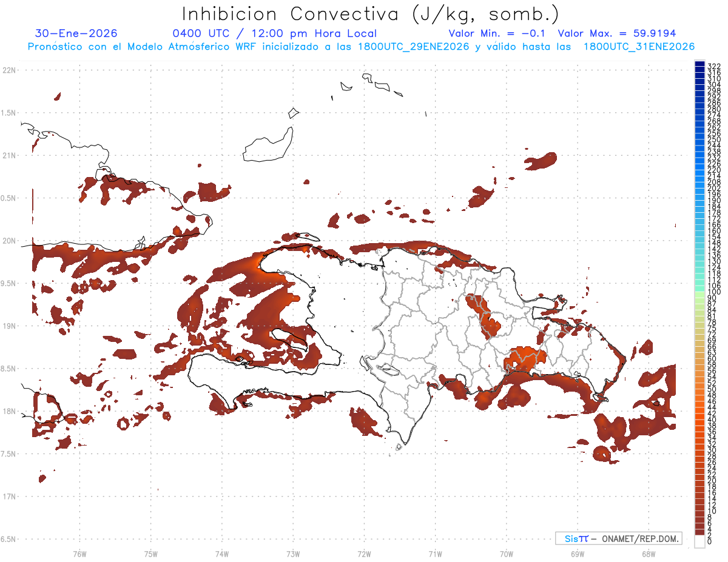728x562 pixels.
Task: Click the '1.5N' latitude label
Action: (9, 113)
